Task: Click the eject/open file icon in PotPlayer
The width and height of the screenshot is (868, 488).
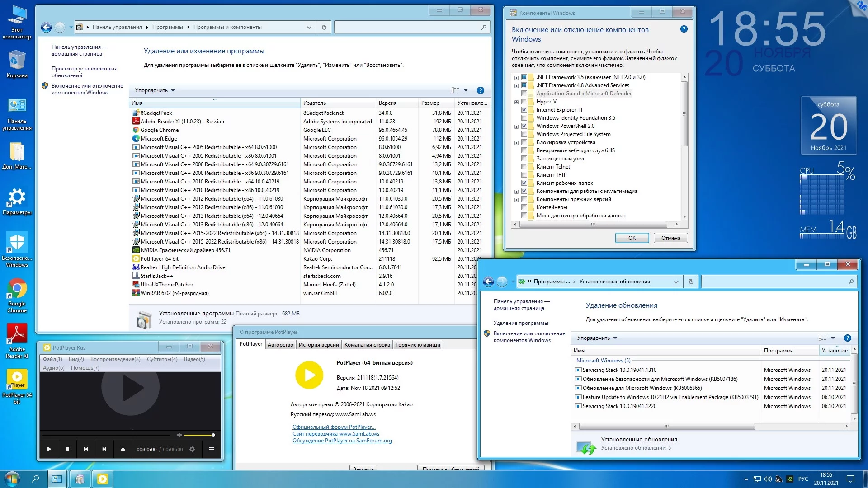Action: [x=123, y=449]
